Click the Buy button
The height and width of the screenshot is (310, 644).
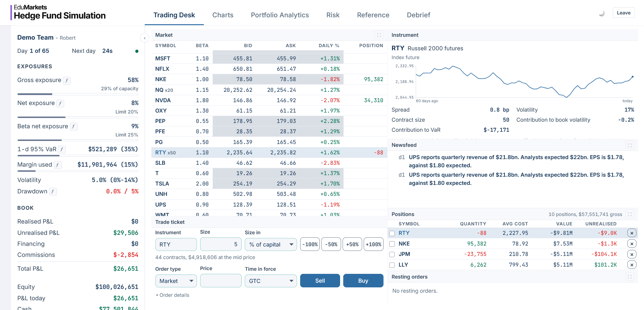tap(363, 280)
